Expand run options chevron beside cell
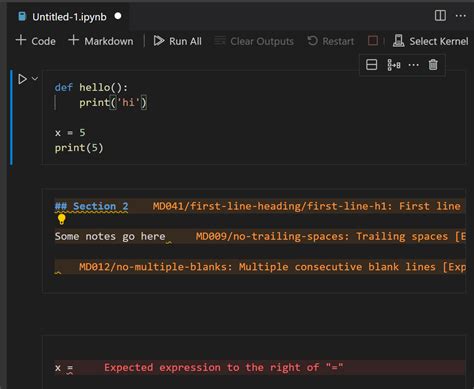 pyautogui.click(x=35, y=79)
